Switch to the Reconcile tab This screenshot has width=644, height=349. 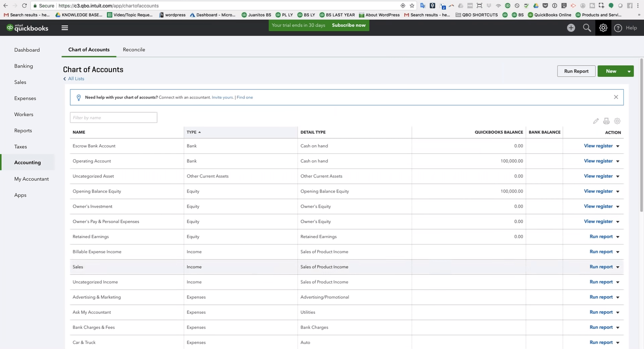click(x=134, y=50)
